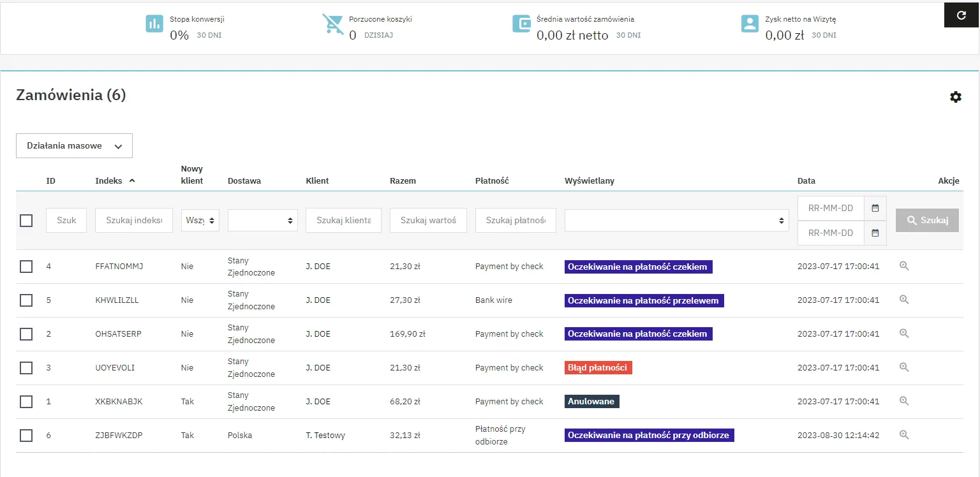Image resolution: width=980 pixels, height=477 pixels.
Task: Sort table by Indeks column header
Action: coord(108,181)
